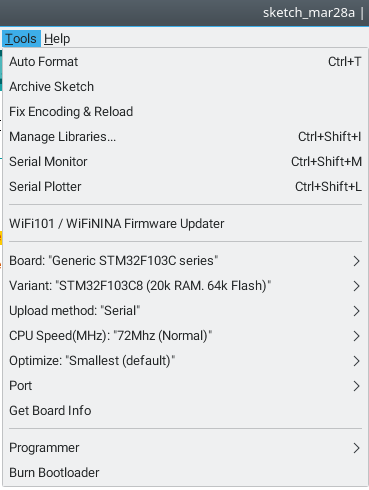Open Manage Libraries
This screenshot has width=369, height=490.
[185, 137]
